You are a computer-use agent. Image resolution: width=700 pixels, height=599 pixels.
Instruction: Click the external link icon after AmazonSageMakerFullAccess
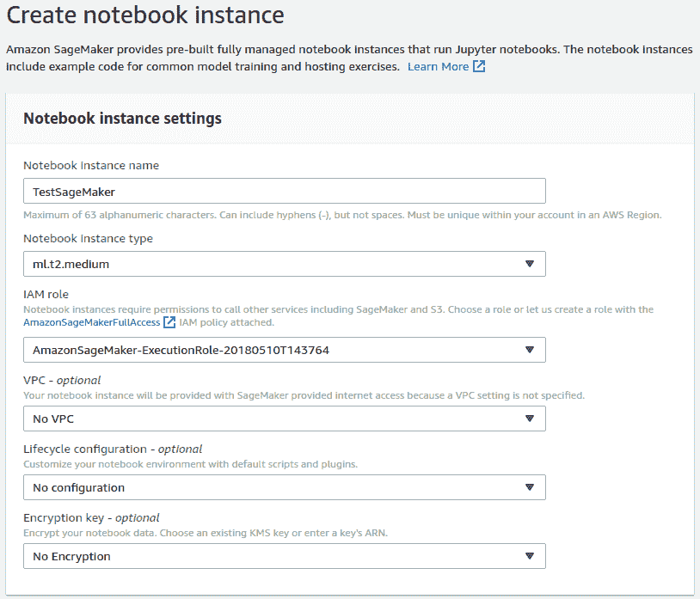pos(169,322)
